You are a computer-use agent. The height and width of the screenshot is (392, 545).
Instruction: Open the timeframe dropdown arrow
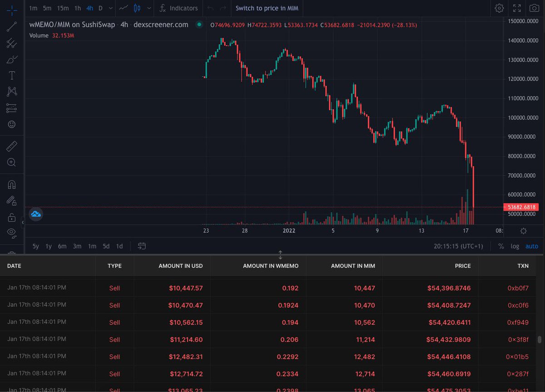pos(111,8)
